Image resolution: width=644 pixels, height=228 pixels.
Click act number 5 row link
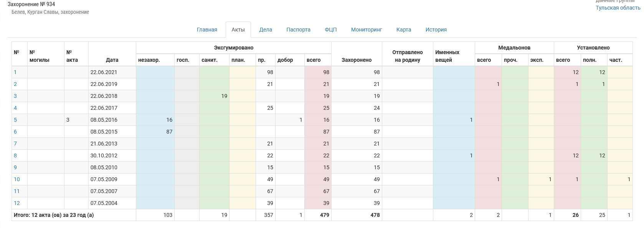(x=15, y=120)
